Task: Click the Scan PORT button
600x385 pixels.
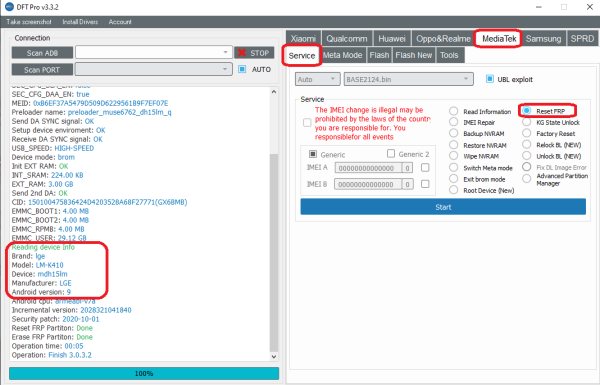Action: 42,70
